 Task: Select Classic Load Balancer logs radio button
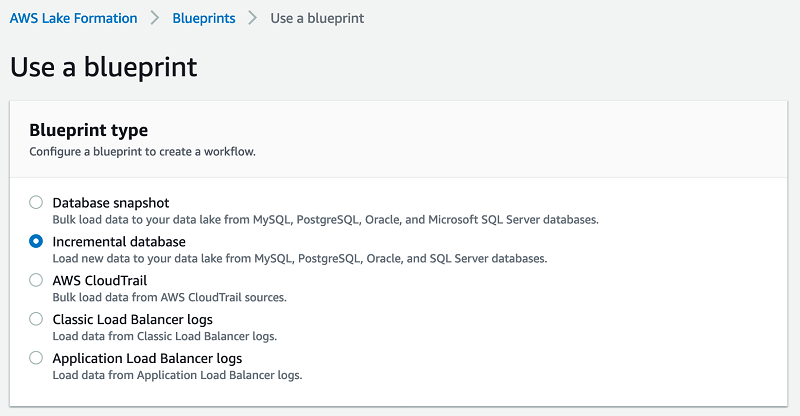36,319
